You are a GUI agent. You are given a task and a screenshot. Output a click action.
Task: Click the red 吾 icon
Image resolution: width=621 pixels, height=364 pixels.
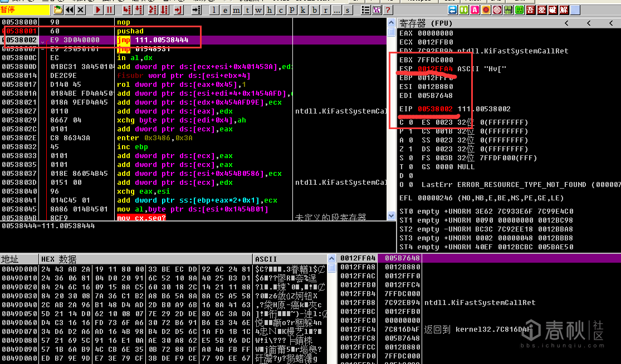(x=530, y=9)
